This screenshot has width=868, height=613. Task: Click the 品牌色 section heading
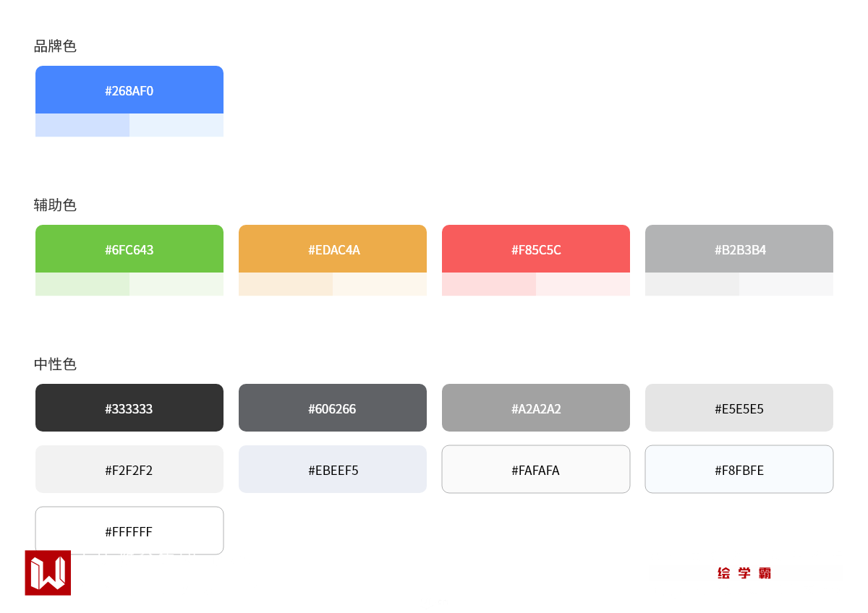coord(55,46)
